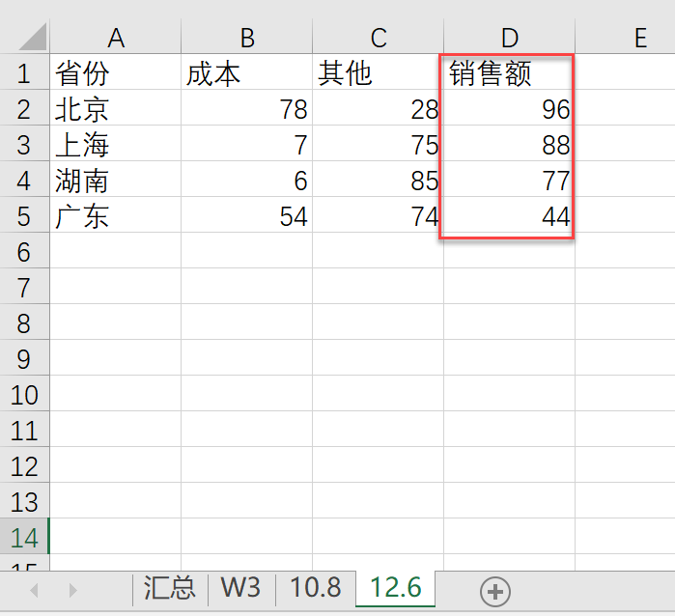Click cost value 54 for 广东
This screenshot has height=616, width=675.
click(246, 215)
